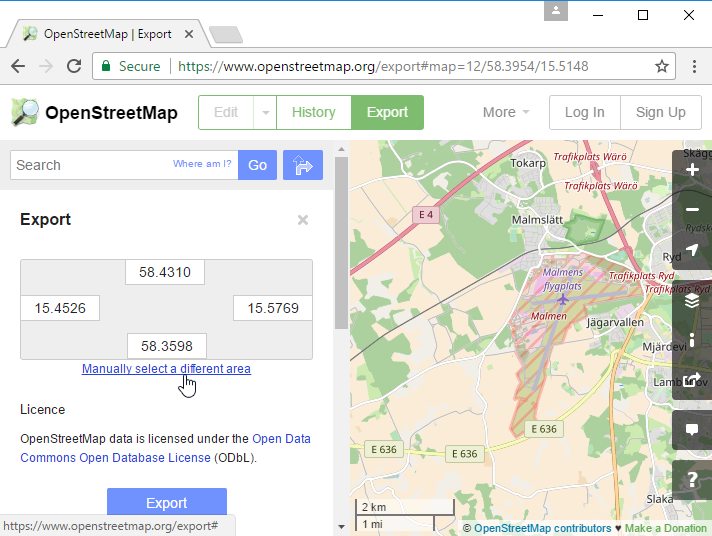Open the map key info icon
This screenshot has height=536, width=712.
pos(692,340)
